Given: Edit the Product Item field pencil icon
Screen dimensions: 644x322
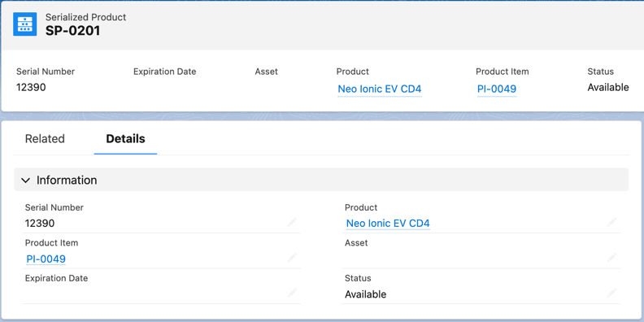Looking at the screenshot, I should (292, 258).
